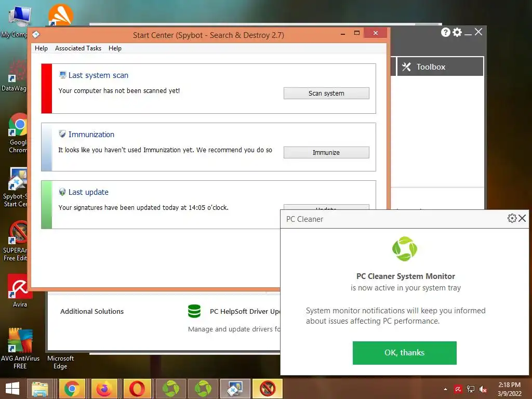The height and width of the screenshot is (399, 532).
Task: Click the shield icon beside Immunization
Action: coord(62,134)
